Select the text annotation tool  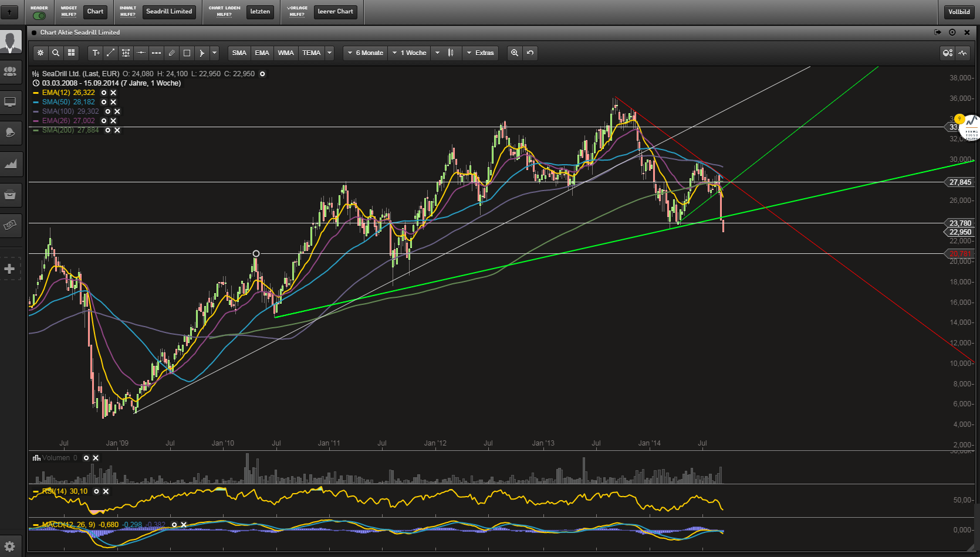[96, 53]
